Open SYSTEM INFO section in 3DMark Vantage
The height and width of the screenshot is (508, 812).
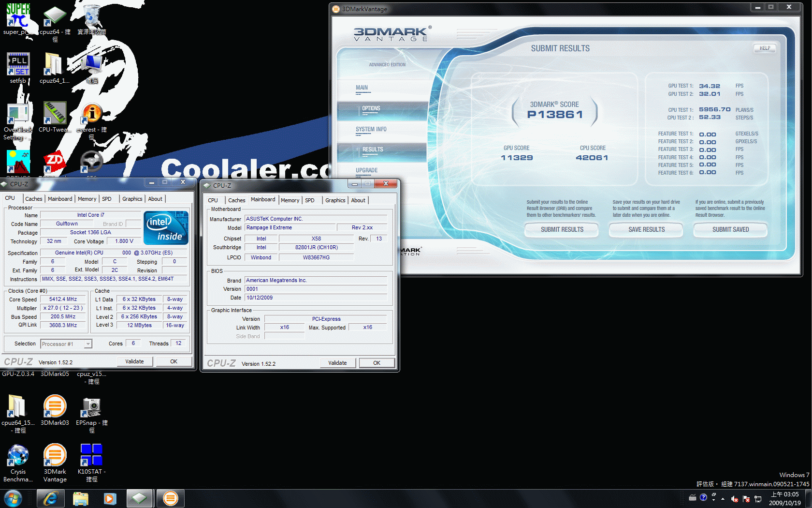[371, 130]
